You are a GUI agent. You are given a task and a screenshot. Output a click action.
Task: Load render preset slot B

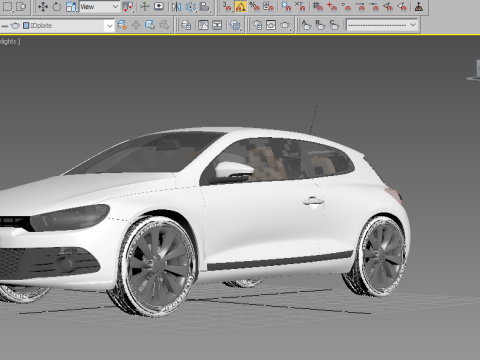coord(320,25)
